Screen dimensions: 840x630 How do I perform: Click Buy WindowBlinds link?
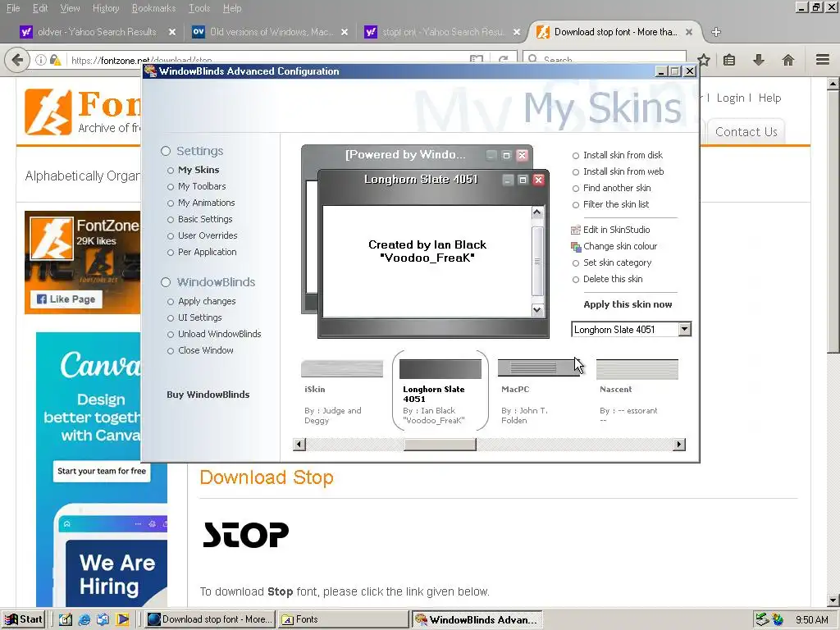coord(208,395)
